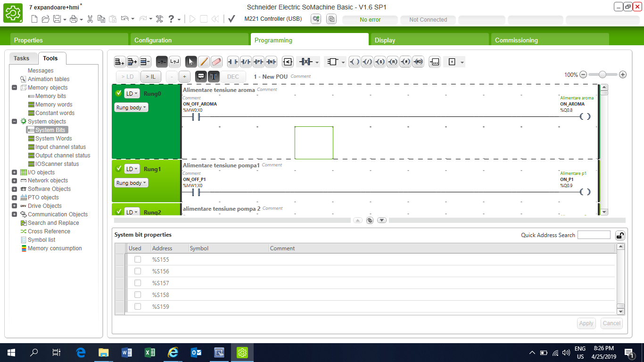Image resolution: width=644 pixels, height=362 pixels.
Task: Click the > IL conversion button
Action: (x=151, y=76)
